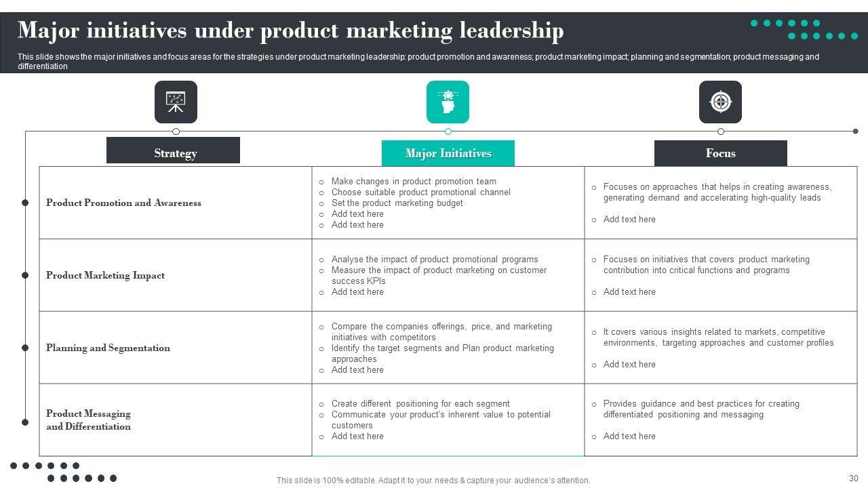
Task: Click the teal head-with-gear initiatives icon
Action: coord(448,102)
